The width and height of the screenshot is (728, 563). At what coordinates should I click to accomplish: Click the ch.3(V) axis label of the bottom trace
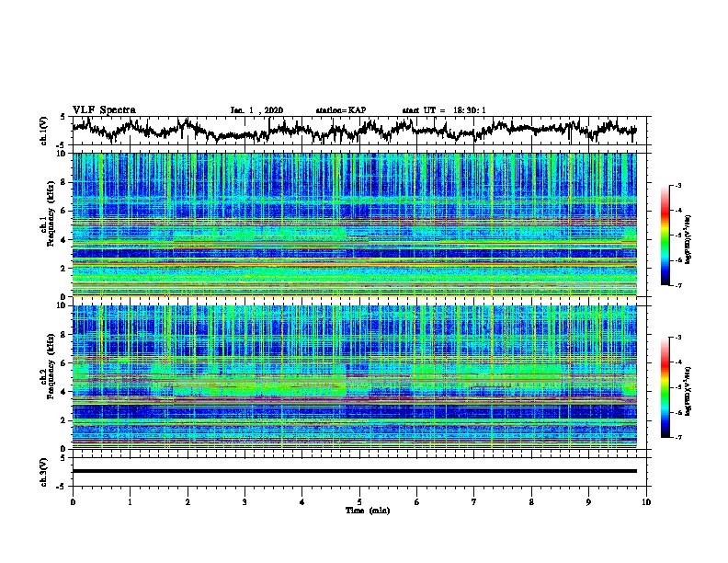tap(44, 472)
